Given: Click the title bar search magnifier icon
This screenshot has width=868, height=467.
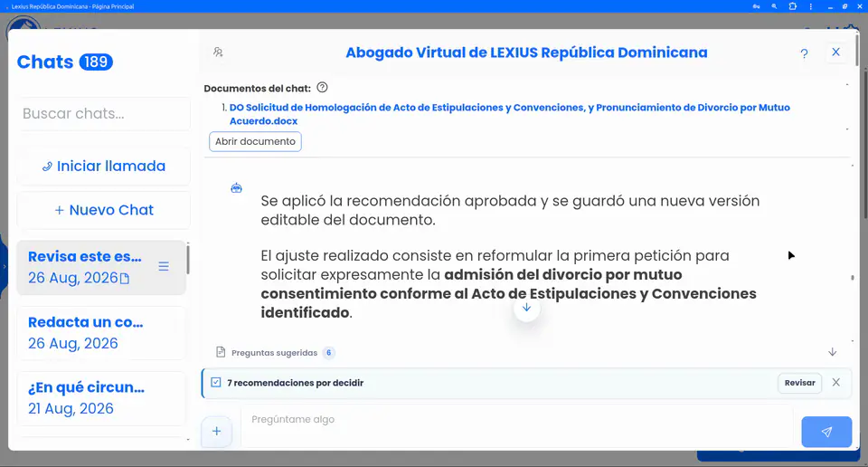Looking at the screenshot, I should [774, 6].
